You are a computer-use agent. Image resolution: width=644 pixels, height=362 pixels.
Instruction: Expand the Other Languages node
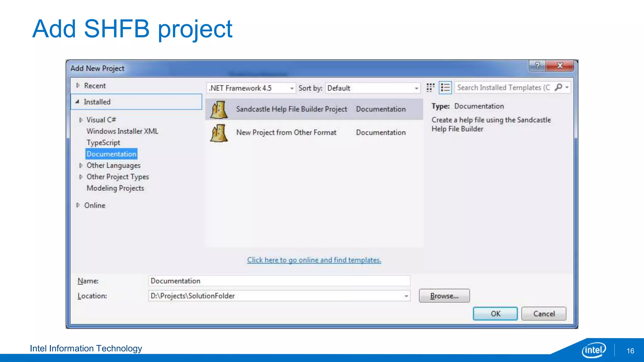tap(81, 165)
